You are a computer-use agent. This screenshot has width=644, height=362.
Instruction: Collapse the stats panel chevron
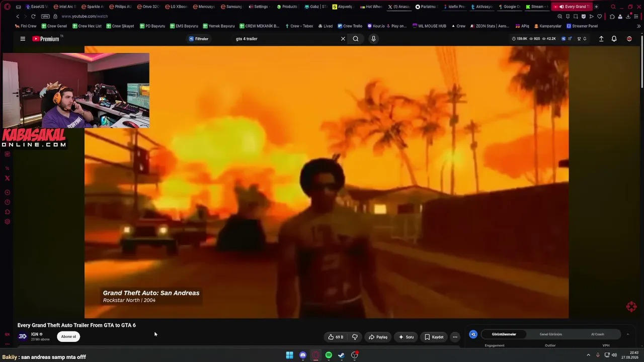[628, 334]
